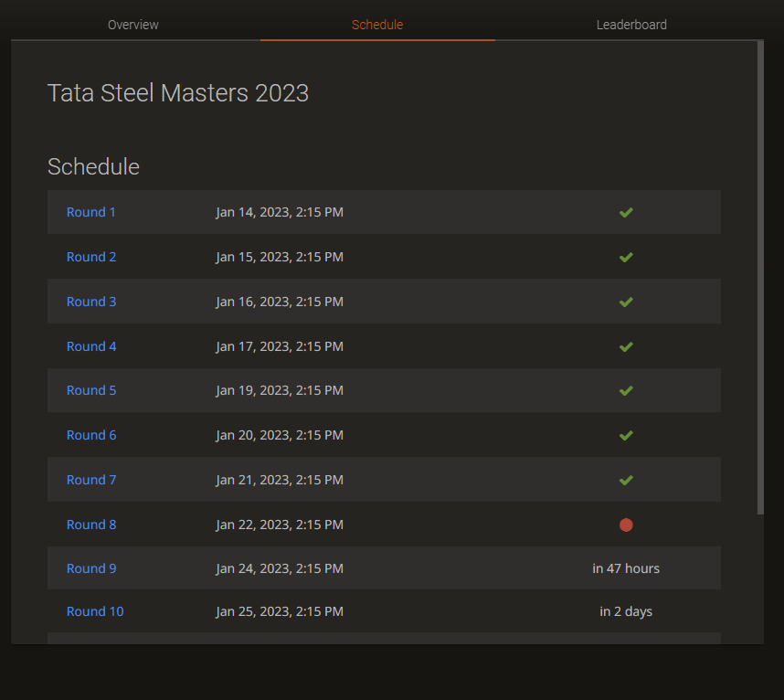Image resolution: width=784 pixels, height=700 pixels.
Task: Click the Schedule section heading
Action: [93, 167]
